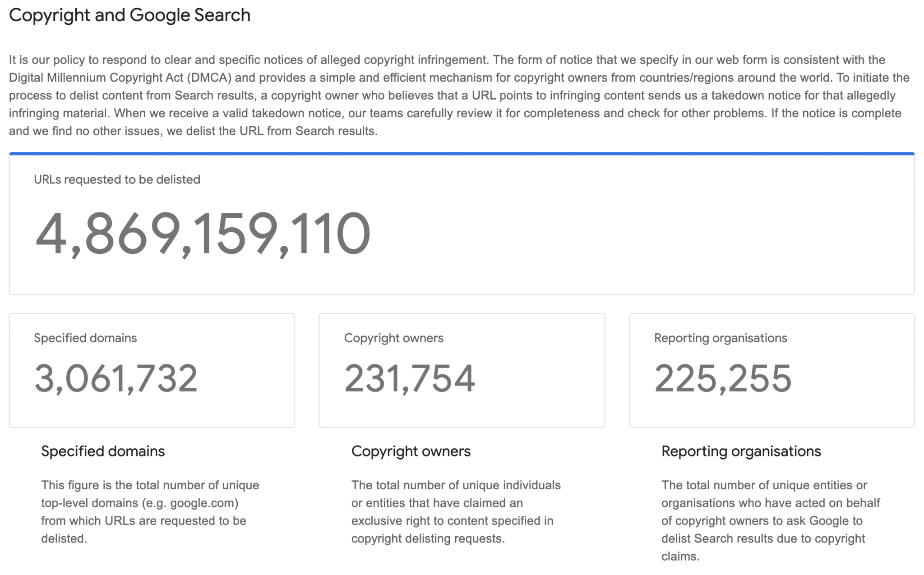The width and height of the screenshot is (924, 575).
Task: Click the Copyright and Google Search title
Action: tap(129, 15)
